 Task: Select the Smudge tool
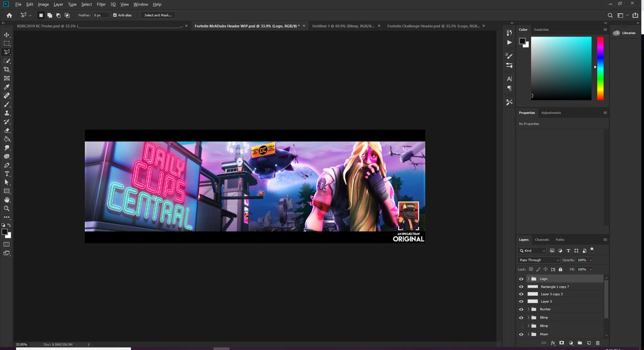coord(7,148)
